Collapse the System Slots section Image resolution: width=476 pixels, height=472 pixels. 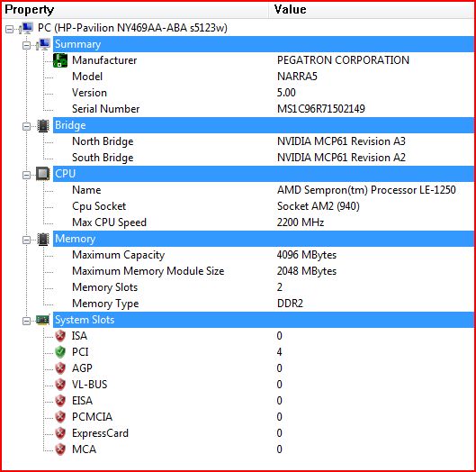click(x=26, y=321)
